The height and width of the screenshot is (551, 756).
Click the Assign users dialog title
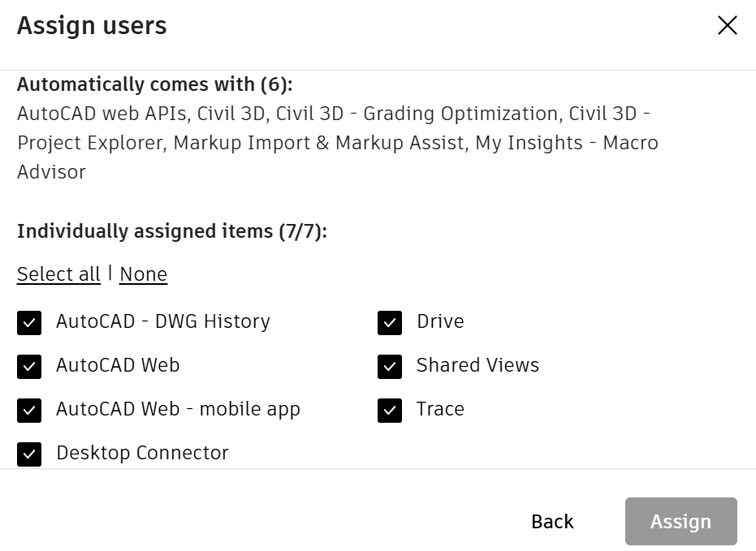click(x=91, y=25)
